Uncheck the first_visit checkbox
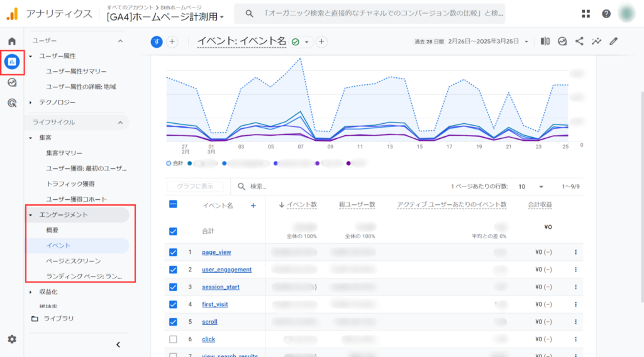Viewport: 644px width, 357px height. click(x=174, y=304)
